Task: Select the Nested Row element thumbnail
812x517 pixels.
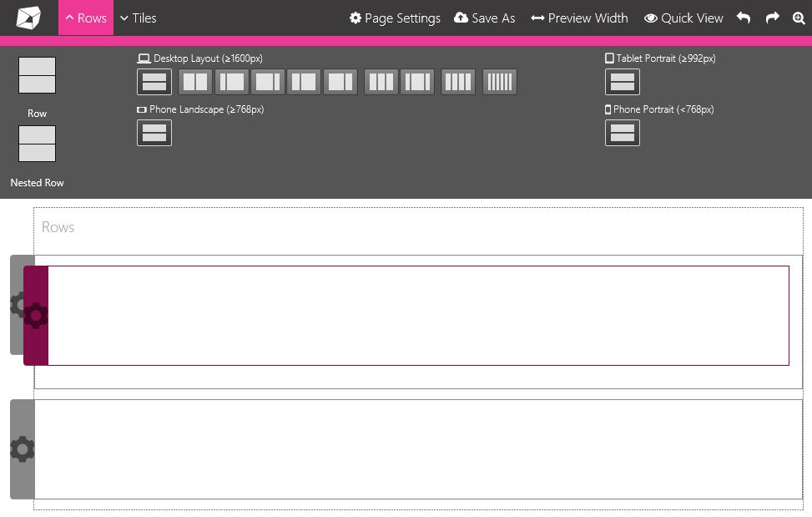Action: pyautogui.click(x=37, y=144)
